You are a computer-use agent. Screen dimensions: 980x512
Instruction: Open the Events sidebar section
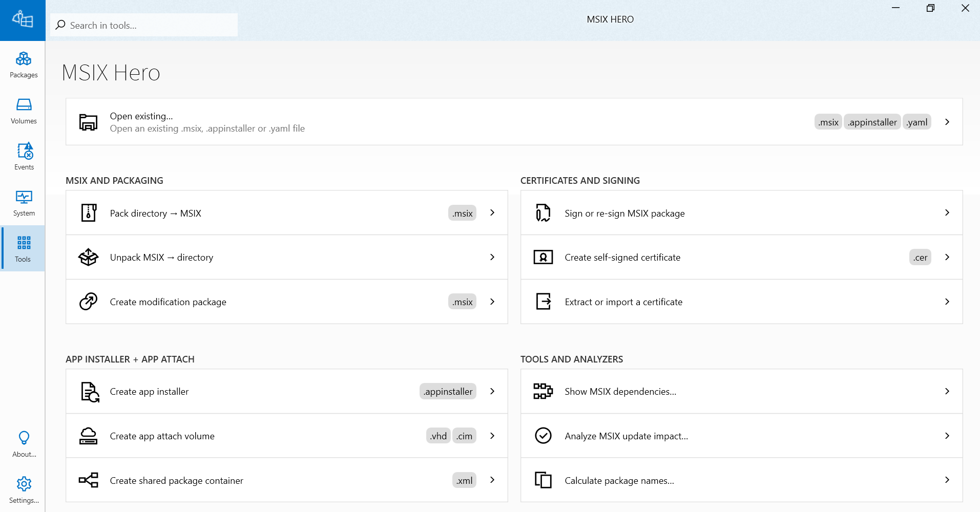pyautogui.click(x=24, y=157)
